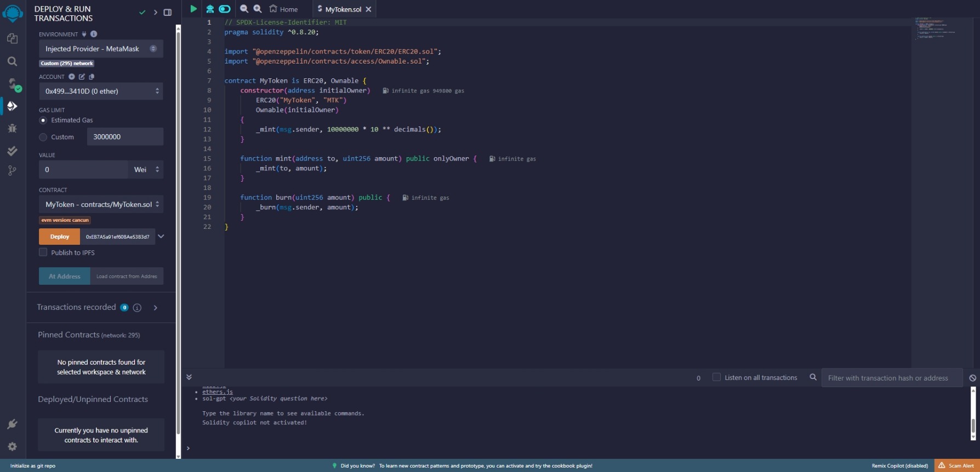Click the Value amount input field
The width and height of the screenshot is (980, 472).
83,169
